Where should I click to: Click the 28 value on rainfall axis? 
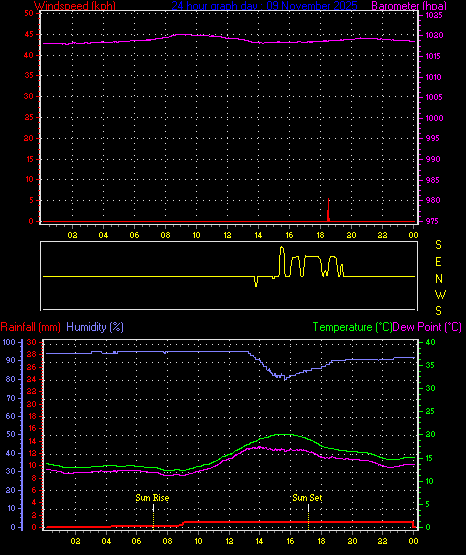(31, 354)
